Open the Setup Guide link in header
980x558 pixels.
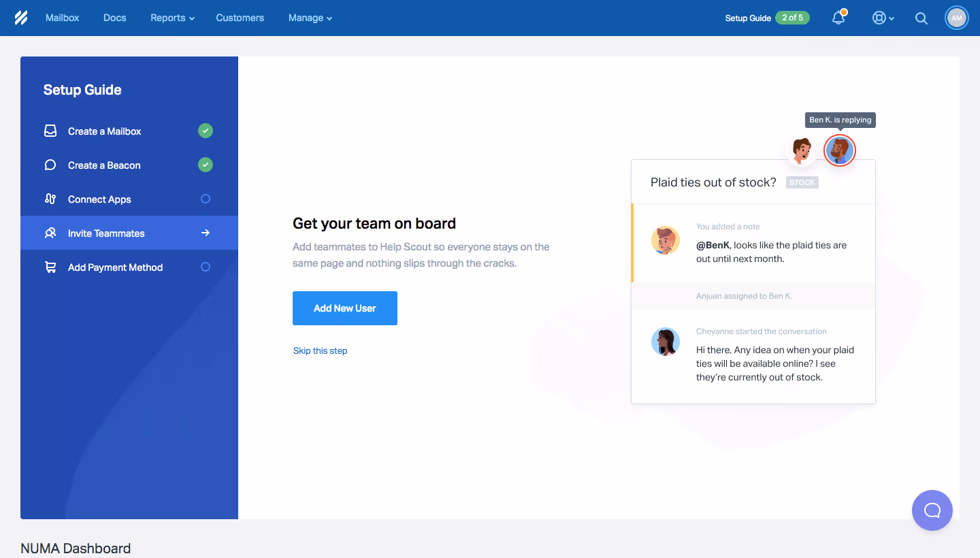click(748, 18)
